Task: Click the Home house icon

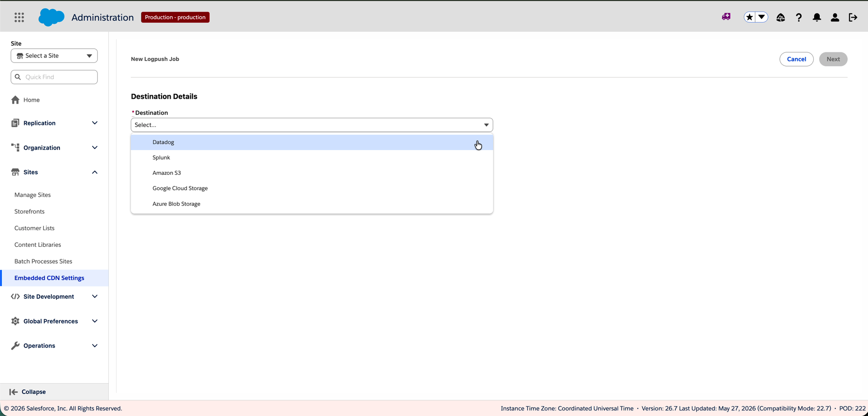Action: click(x=16, y=100)
